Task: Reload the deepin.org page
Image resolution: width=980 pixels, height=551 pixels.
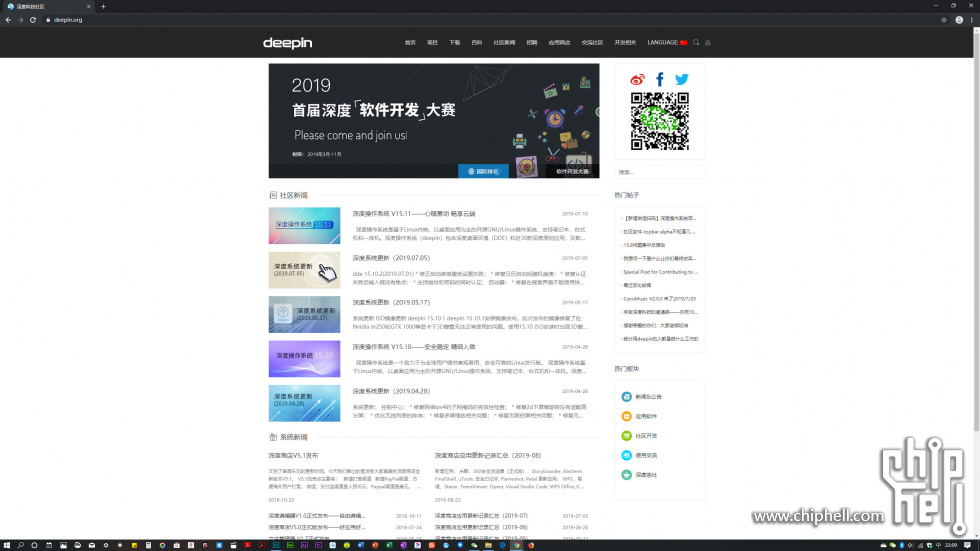Action: pos(33,20)
